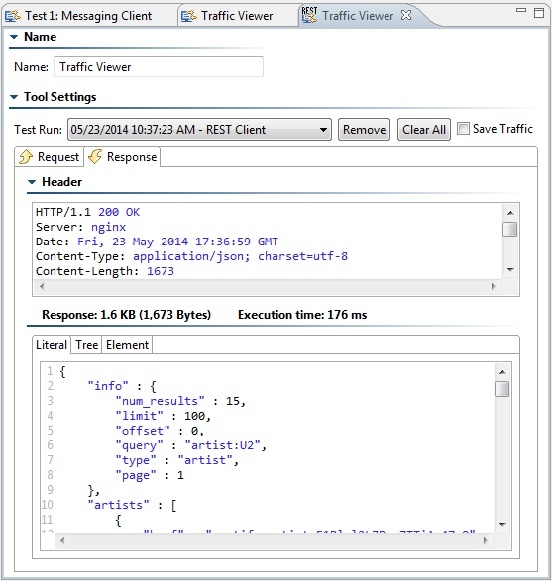This screenshot has width=552, height=581.
Task: Open the Response tab
Action: pos(123,157)
